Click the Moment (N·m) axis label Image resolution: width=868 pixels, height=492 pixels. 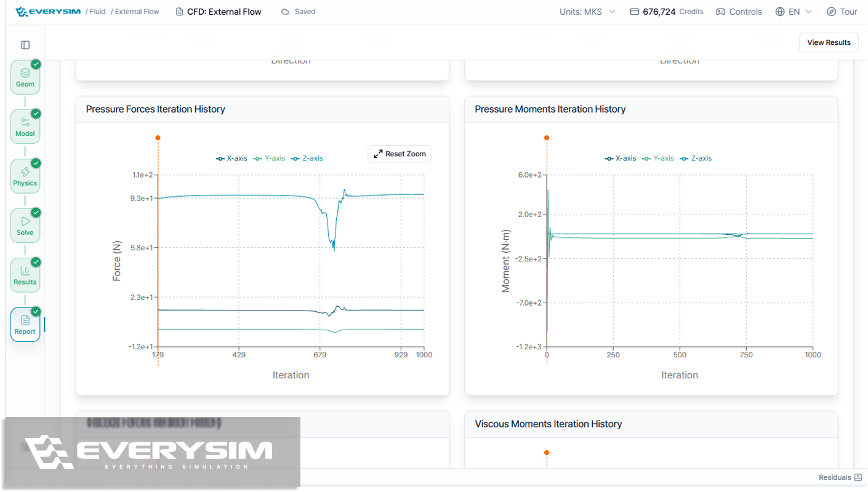(x=506, y=261)
